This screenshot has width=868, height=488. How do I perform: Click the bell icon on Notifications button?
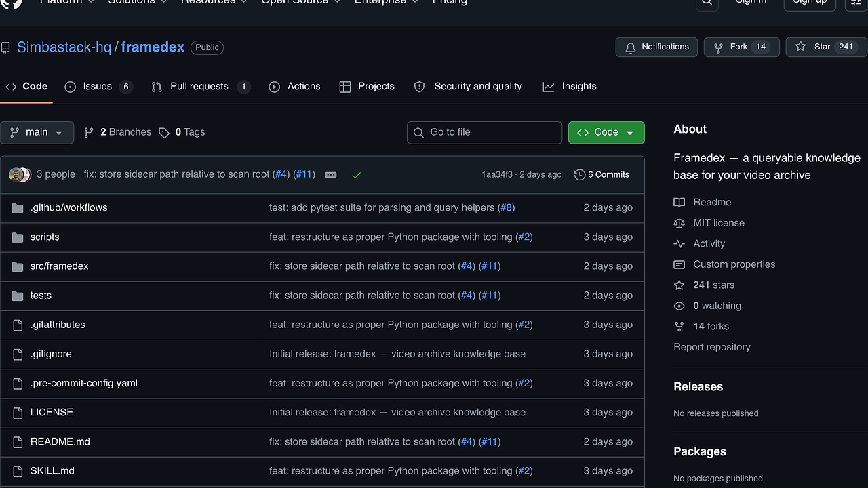(631, 47)
